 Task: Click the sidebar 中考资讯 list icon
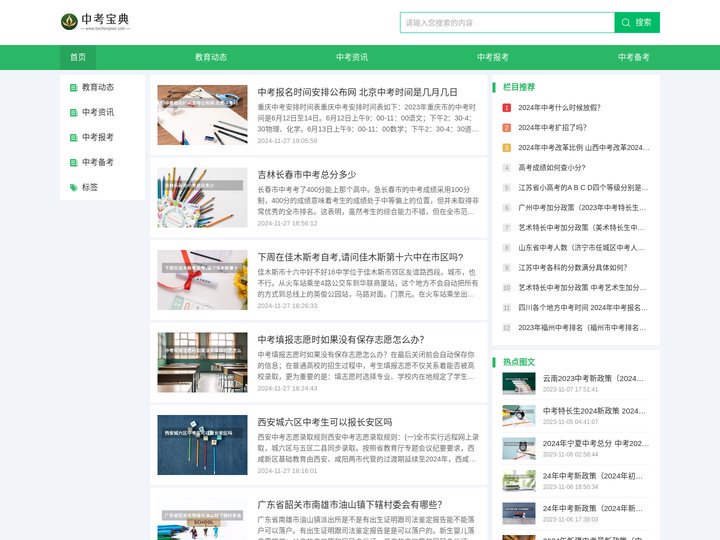point(73,112)
